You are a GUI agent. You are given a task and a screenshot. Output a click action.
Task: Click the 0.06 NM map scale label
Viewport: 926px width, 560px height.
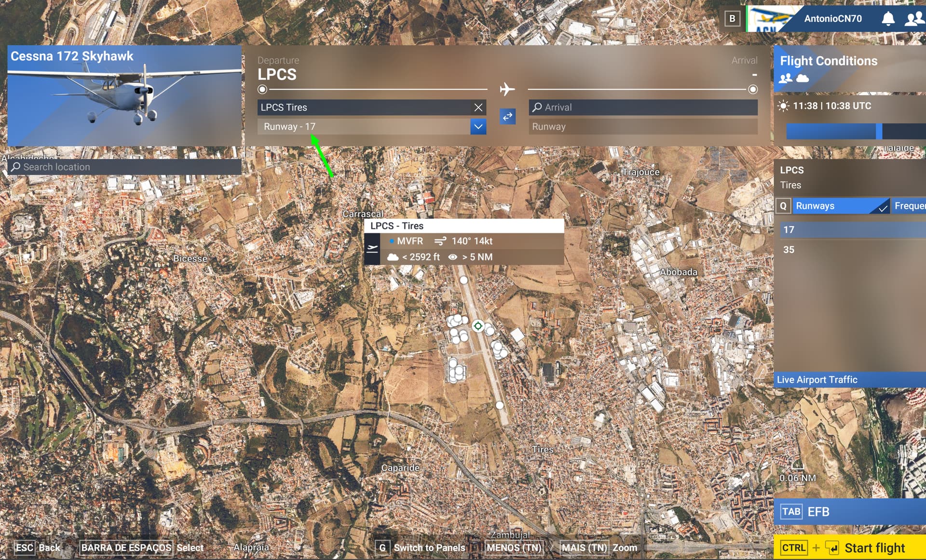[798, 478]
